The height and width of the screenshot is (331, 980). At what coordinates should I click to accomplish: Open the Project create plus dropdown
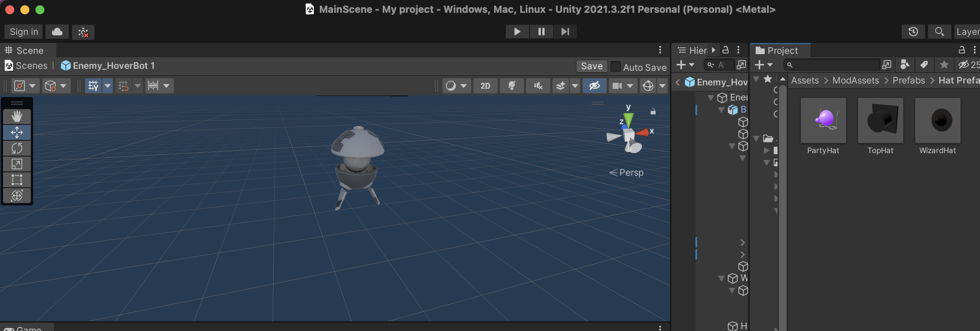tap(763, 65)
